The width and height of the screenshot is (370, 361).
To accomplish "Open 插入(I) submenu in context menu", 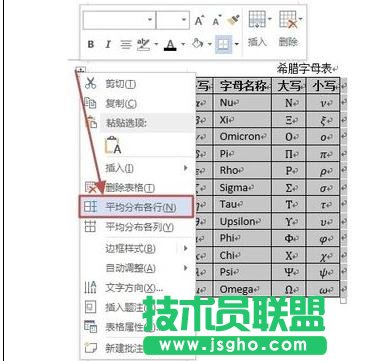I will tap(138, 168).
